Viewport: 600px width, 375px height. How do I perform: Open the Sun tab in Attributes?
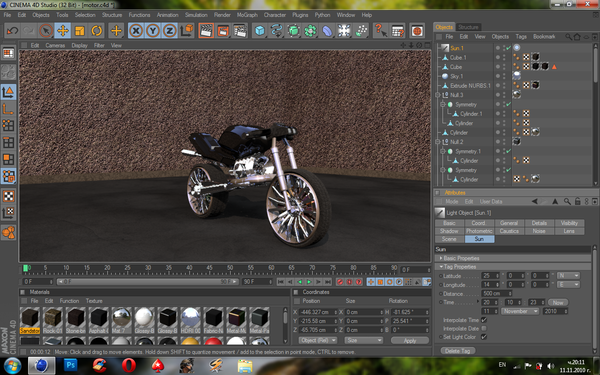[x=479, y=239]
